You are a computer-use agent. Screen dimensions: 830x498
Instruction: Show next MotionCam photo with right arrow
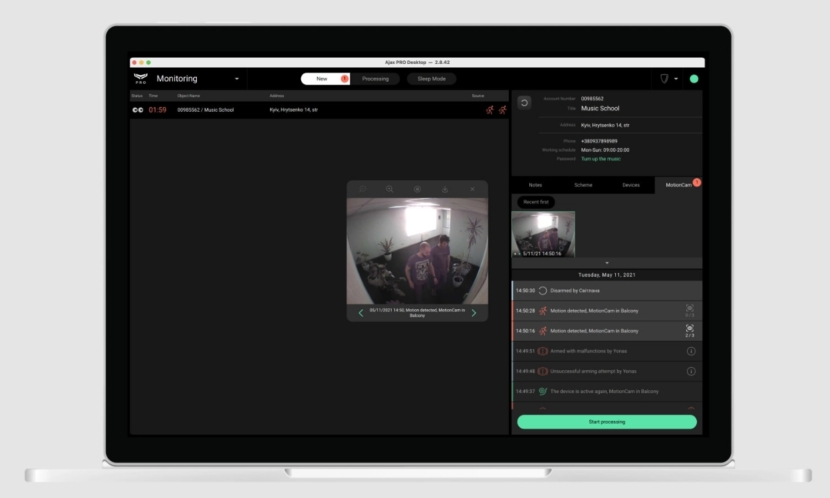coord(474,313)
